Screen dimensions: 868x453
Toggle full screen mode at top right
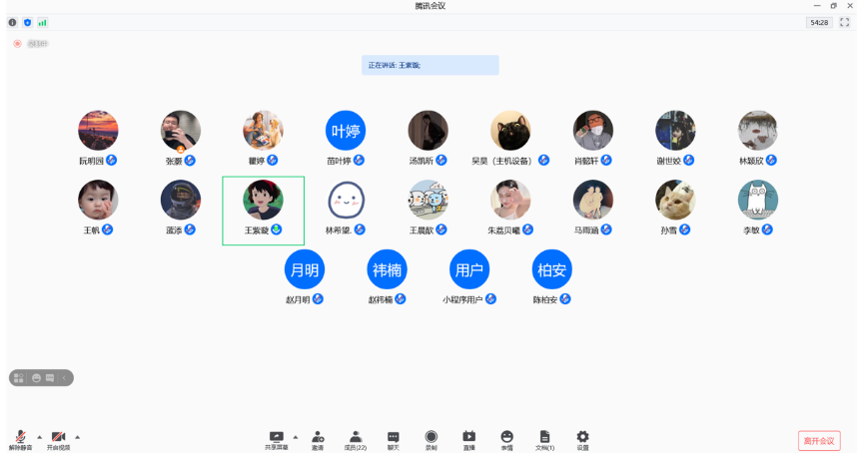click(844, 22)
